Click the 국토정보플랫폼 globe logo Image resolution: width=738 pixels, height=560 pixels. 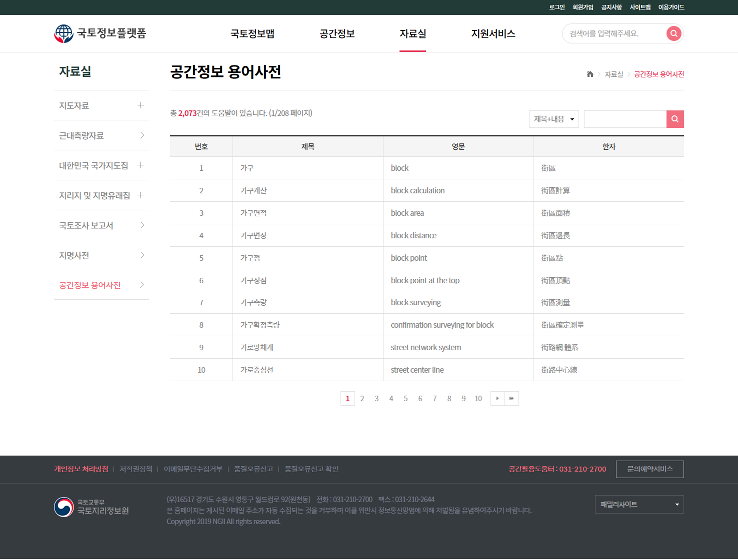point(63,33)
